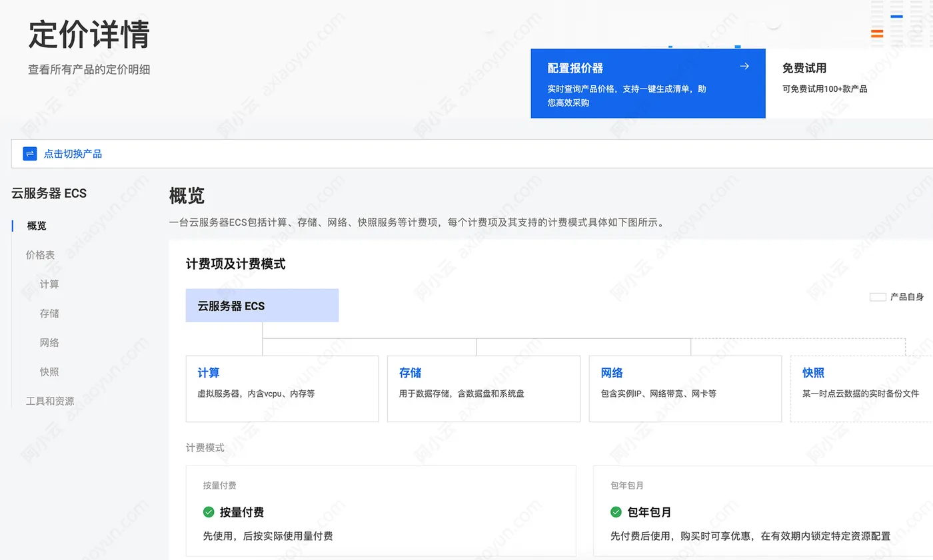Open the 网络 card link
The width and height of the screenshot is (933, 560).
tap(612, 373)
